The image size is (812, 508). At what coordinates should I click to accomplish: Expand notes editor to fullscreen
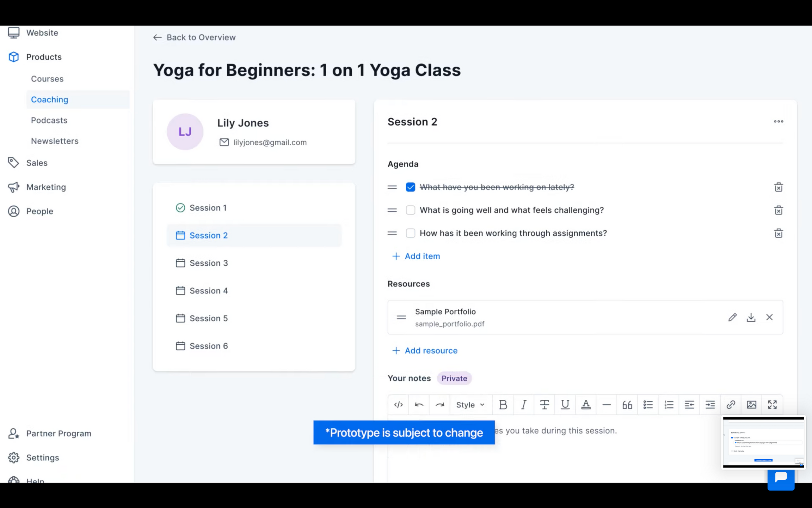click(x=772, y=405)
